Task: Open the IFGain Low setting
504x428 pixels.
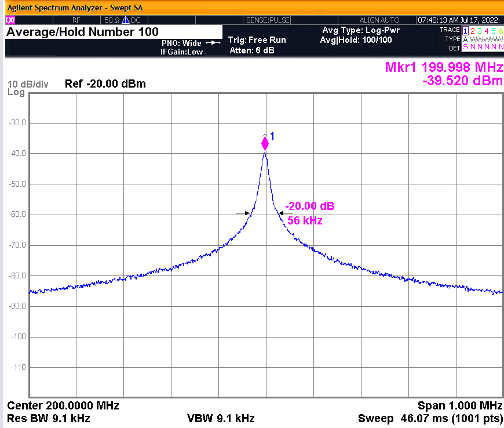Action: pos(181,52)
